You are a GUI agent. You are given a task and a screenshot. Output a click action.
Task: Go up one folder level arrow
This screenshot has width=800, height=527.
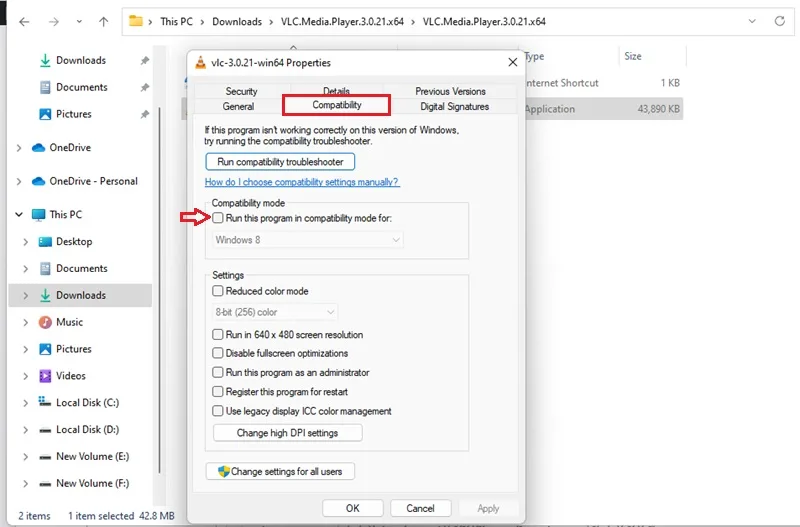[104, 21]
